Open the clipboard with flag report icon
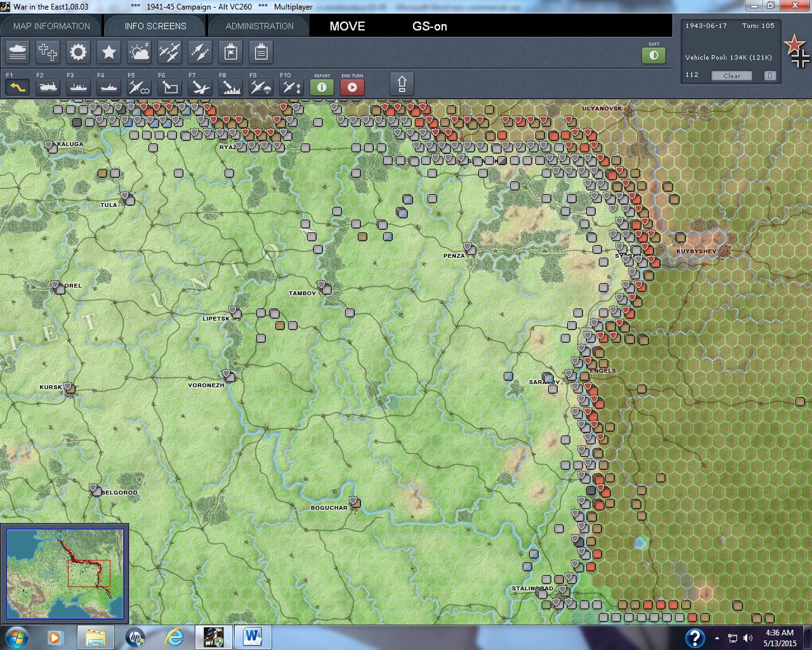The width and height of the screenshot is (812, 650). (231, 52)
